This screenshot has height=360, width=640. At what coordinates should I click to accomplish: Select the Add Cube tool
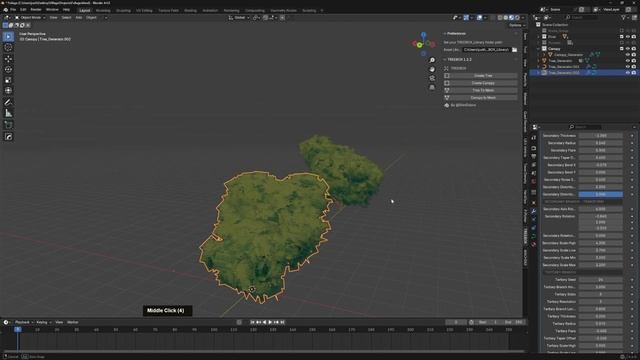tap(8, 125)
